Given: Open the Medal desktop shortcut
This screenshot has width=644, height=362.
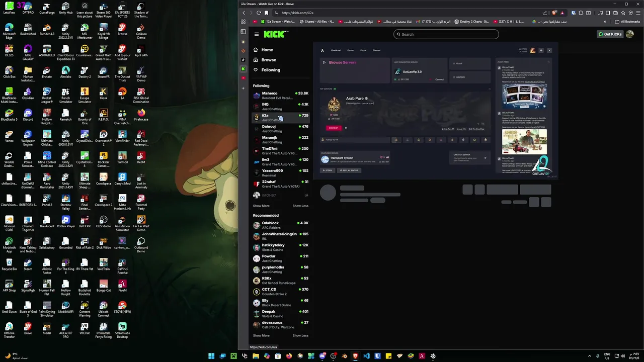Looking at the screenshot, I should (x=47, y=328).
